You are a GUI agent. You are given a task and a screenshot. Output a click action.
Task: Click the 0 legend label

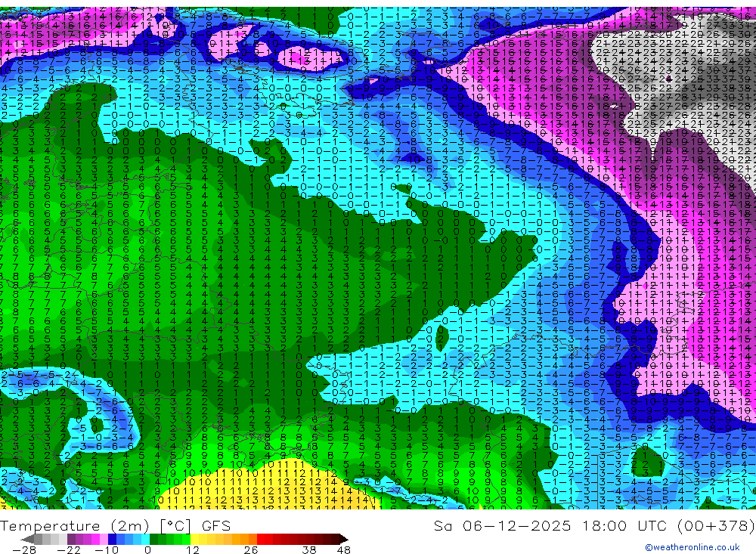tap(147, 549)
